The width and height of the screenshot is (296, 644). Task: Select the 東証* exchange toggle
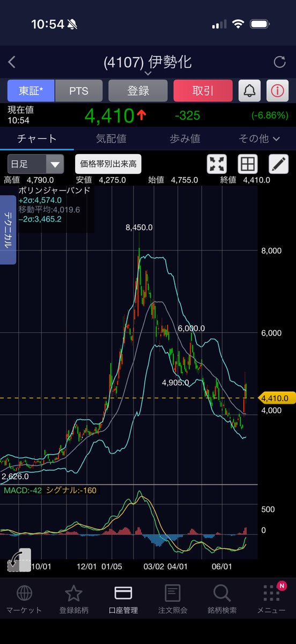tap(31, 91)
